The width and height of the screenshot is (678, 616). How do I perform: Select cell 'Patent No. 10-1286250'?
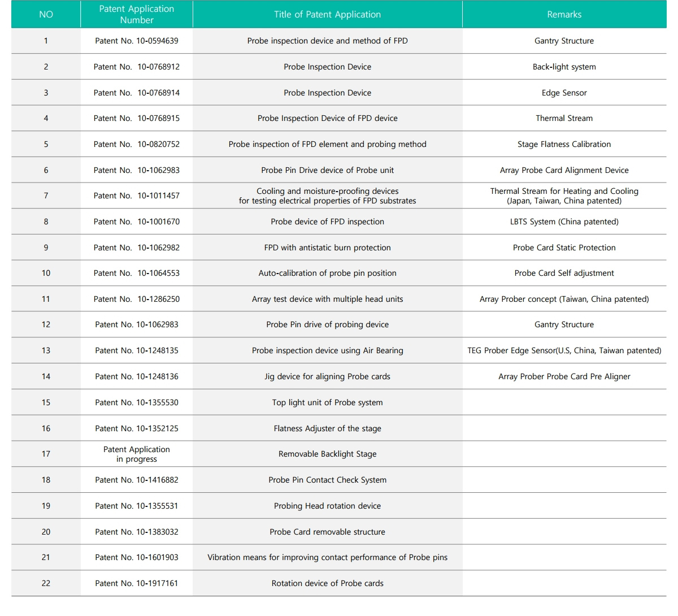click(x=137, y=299)
